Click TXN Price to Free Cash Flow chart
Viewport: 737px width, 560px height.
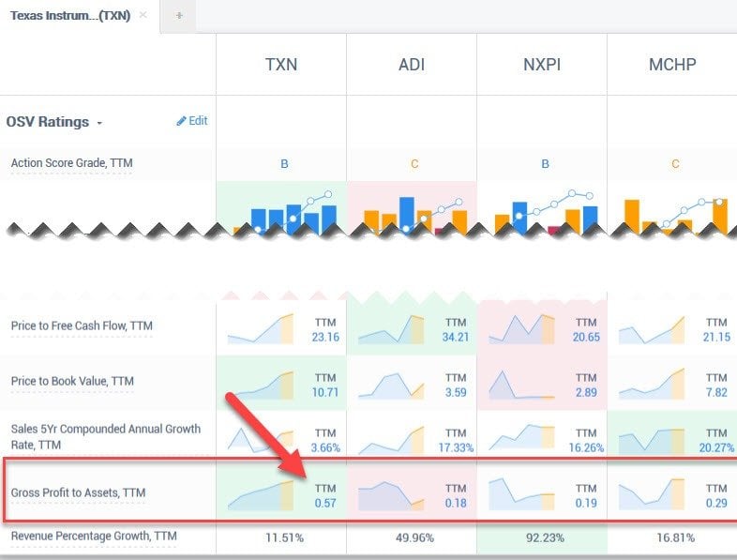point(261,329)
